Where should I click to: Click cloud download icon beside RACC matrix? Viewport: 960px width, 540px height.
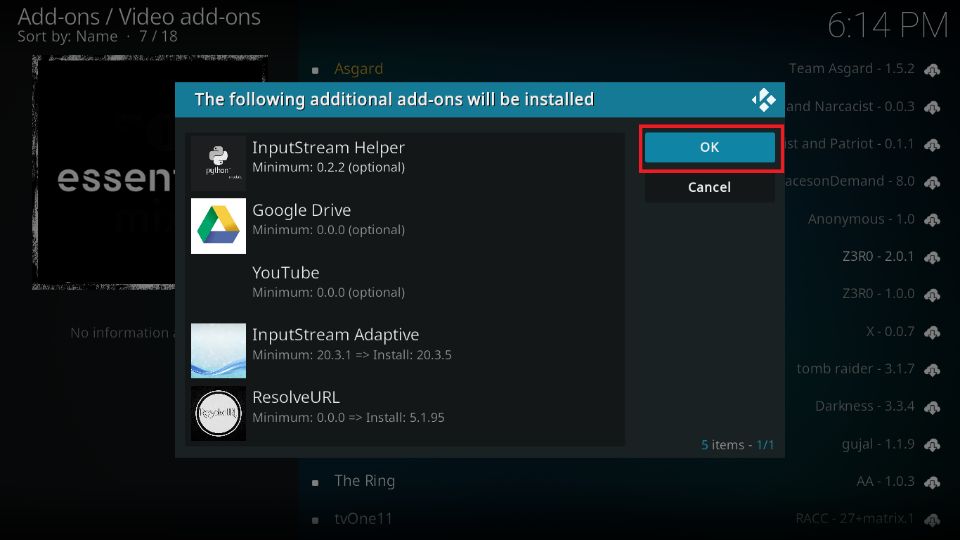(x=932, y=520)
